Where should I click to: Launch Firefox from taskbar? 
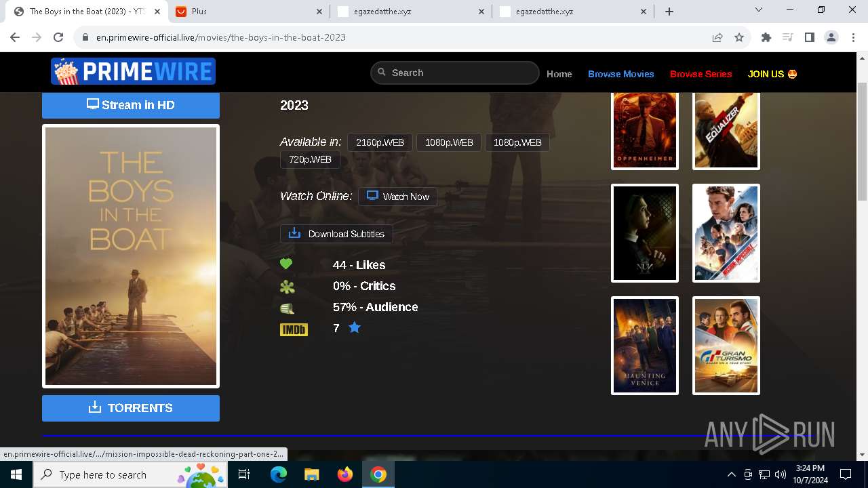[x=345, y=474]
